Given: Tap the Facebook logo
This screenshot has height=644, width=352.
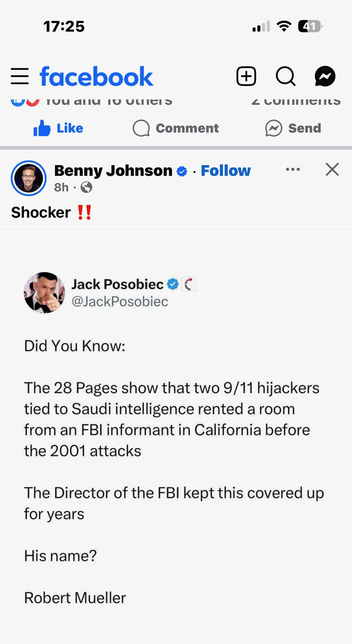Looking at the screenshot, I should 96,76.
